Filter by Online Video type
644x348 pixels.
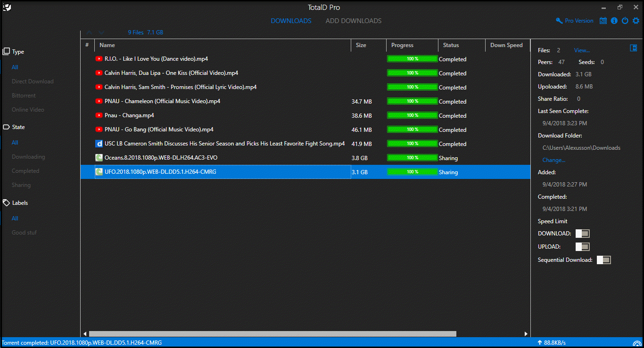tap(28, 110)
